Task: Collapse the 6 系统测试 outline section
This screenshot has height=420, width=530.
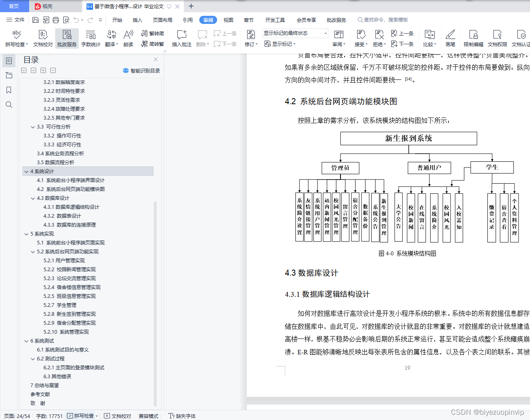Action: point(26,341)
